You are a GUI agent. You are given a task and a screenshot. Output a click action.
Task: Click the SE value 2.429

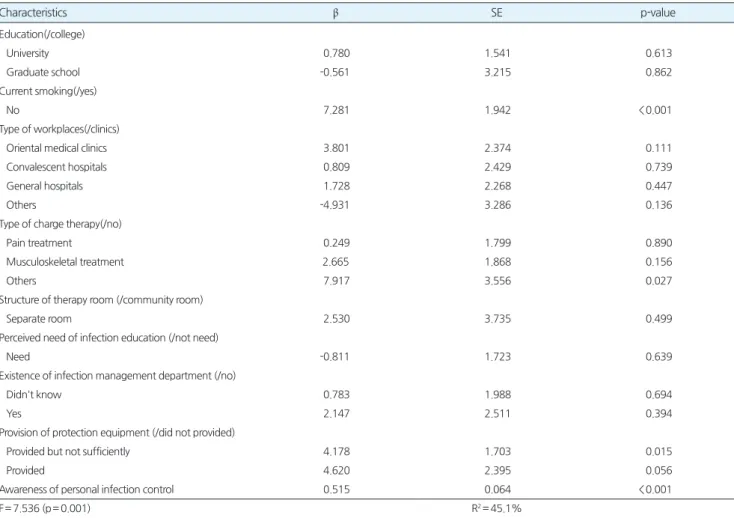(x=498, y=167)
